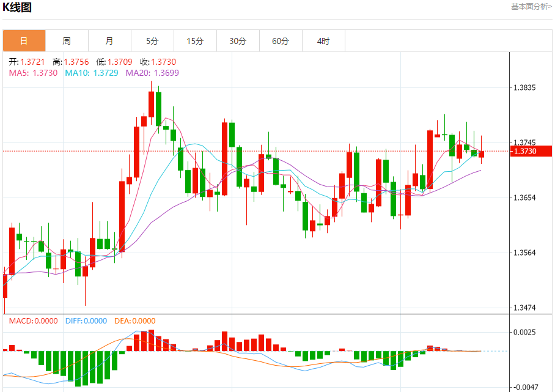The height and width of the screenshot is (392, 555).
Task: Click the MACD:0.0000 label
Action: pyautogui.click(x=33, y=321)
